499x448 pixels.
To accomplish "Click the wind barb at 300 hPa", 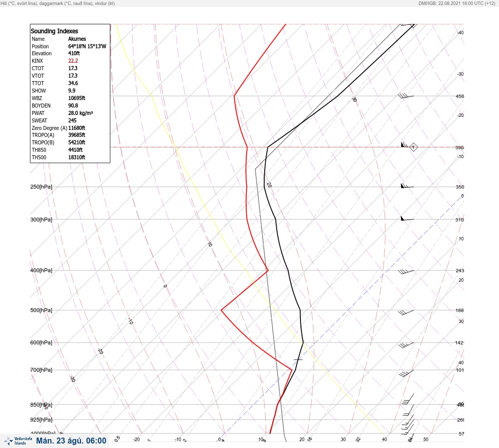I will click(x=407, y=219).
